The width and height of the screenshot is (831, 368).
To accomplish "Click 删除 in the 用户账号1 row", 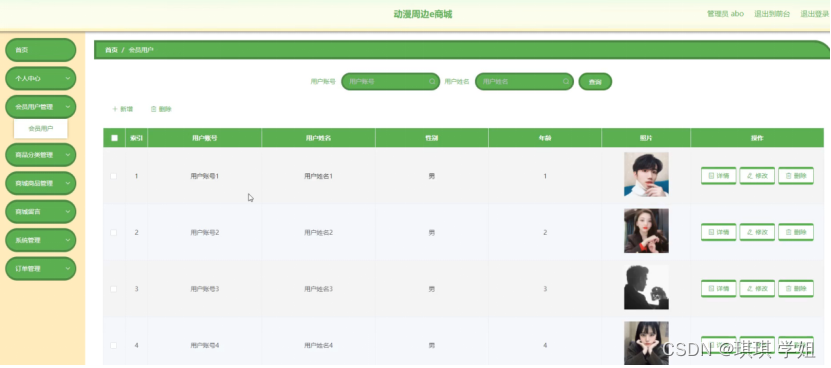I will (x=795, y=176).
